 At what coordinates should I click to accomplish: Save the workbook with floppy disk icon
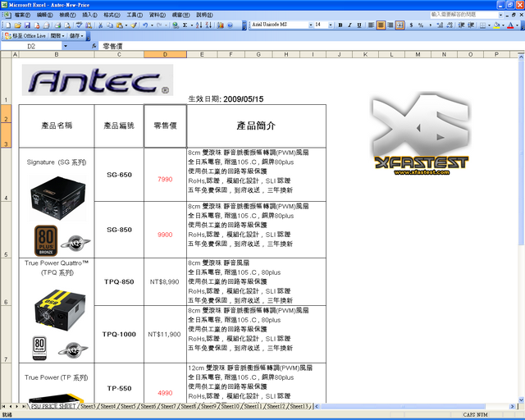click(x=27, y=25)
